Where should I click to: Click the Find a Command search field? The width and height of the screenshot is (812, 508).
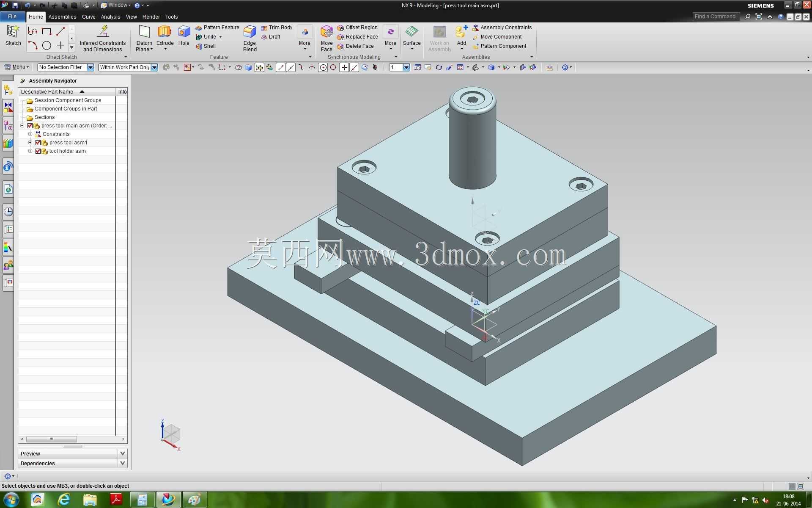(716, 17)
